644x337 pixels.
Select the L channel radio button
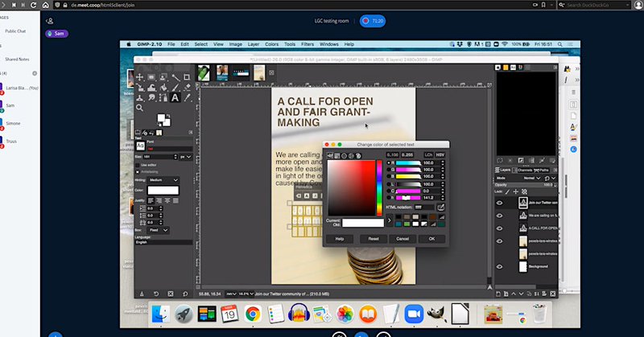[389, 184]
